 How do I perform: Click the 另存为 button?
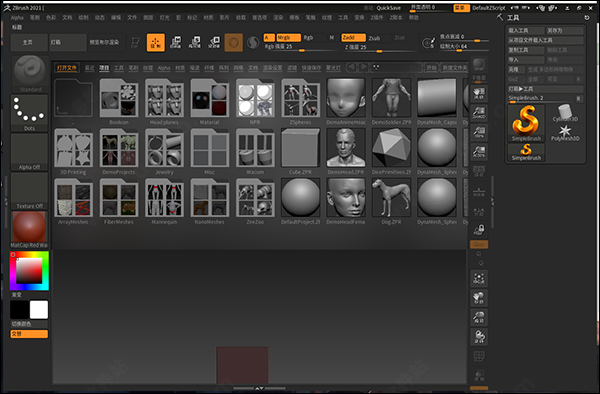(x=565, y=30)
